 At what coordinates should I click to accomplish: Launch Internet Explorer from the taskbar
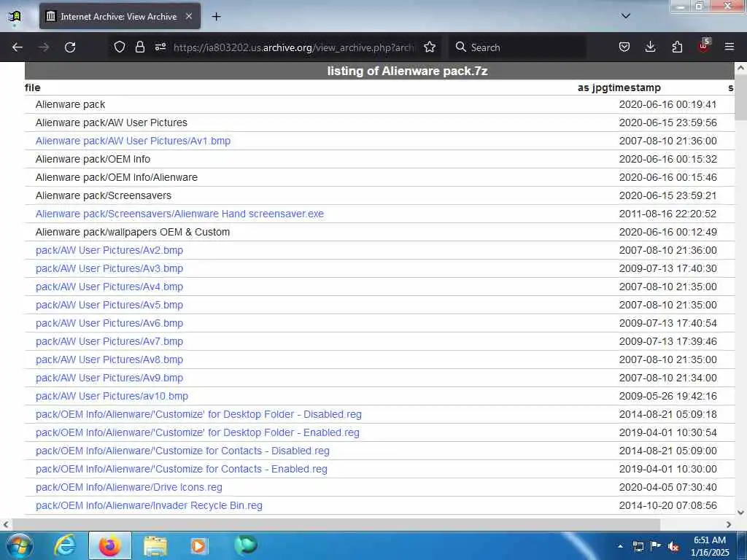pos(65,545)
